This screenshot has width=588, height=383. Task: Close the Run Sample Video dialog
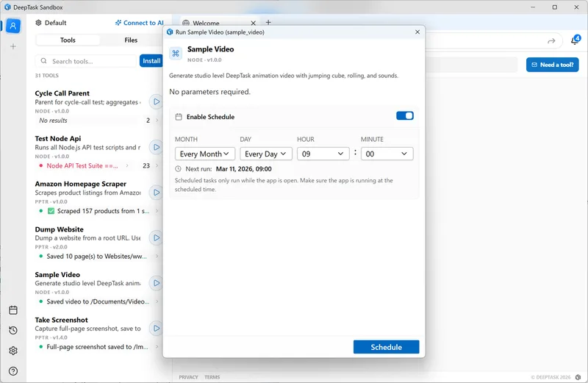417,32
